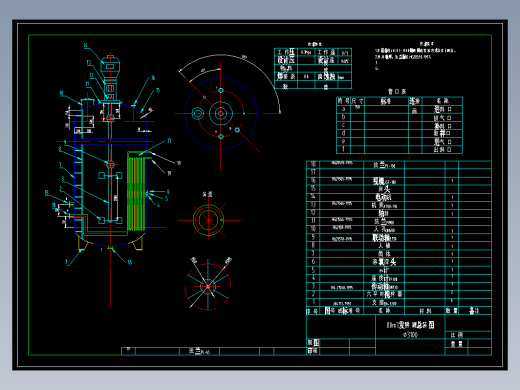
Task: Select nozzle table row 'b'
Action: click(399, 118)
